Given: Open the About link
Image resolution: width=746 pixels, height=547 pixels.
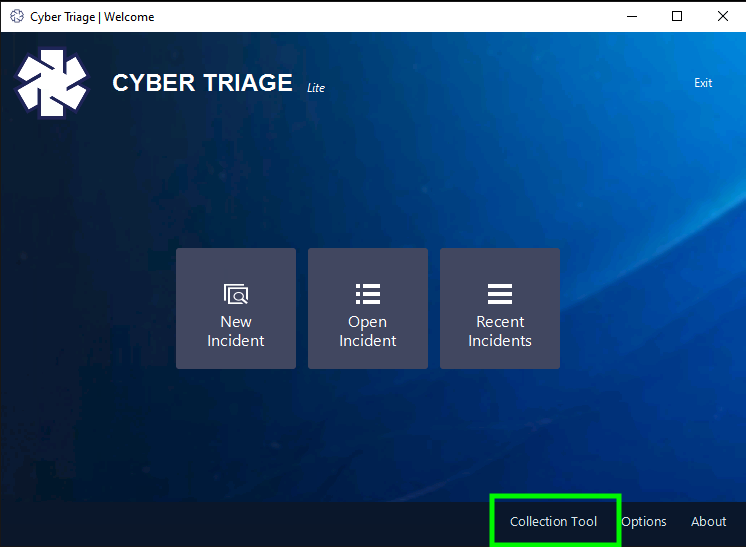Looking at the screenshot, I should pyautogui.click(x=708, y=521).
